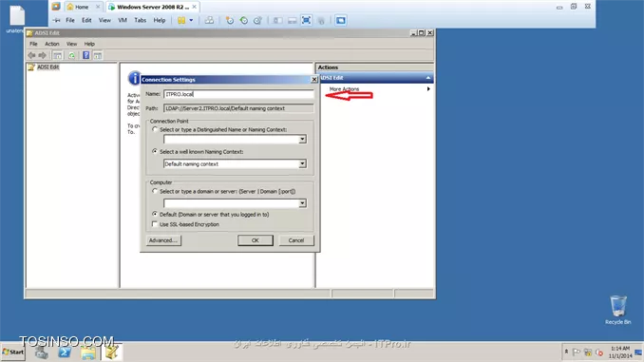Choose Select or type a domain or server radio

(155, 191)
